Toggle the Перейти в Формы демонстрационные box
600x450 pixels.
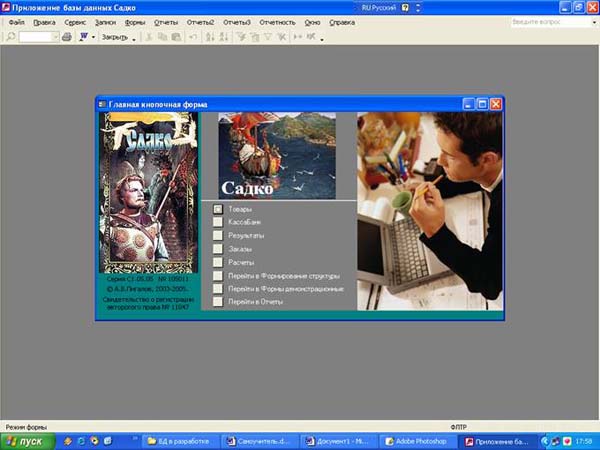click(x=218, y=289)
